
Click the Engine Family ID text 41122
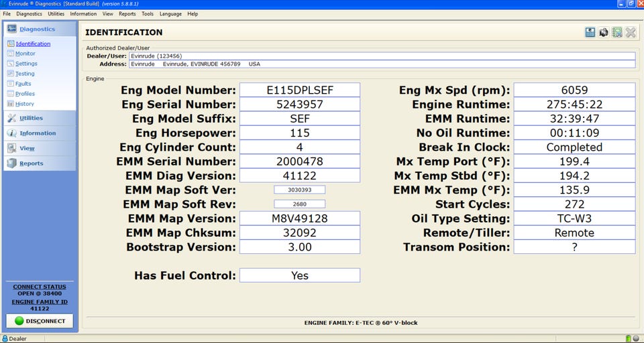tap(40, 309)
